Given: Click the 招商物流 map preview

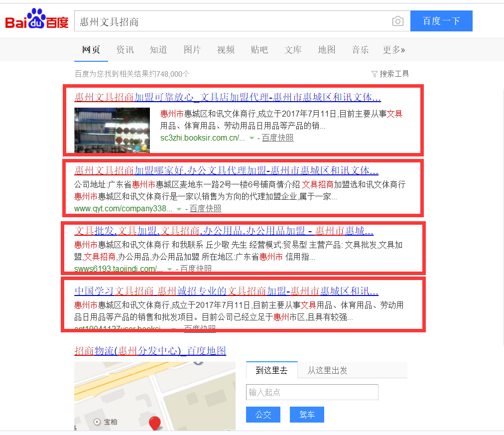Looking at the screenshot, I should point(155,396).
